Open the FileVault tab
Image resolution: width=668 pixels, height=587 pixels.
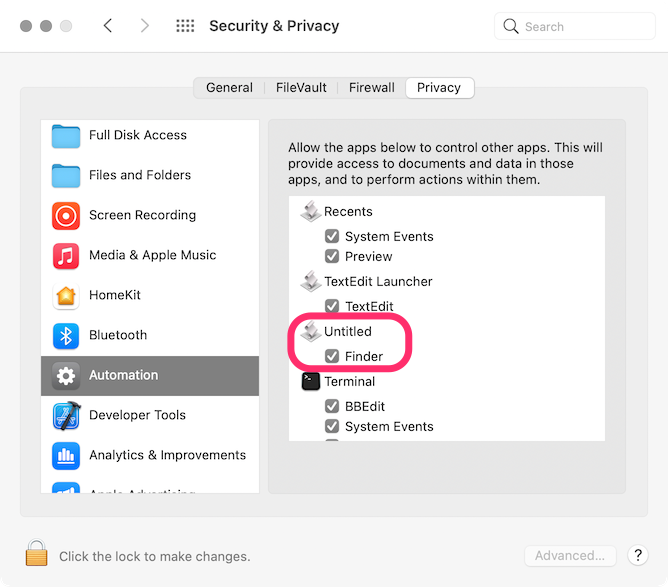301,88
